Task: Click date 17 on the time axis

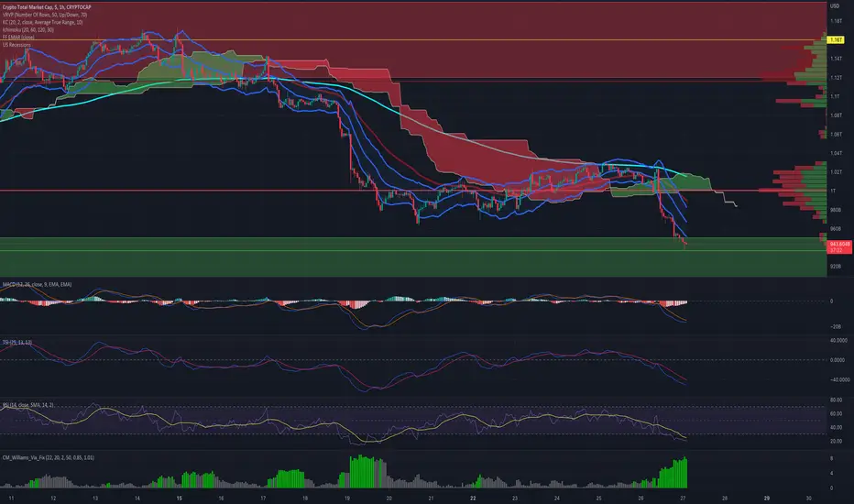Action: pyautogui.click(x=263, y=498)
